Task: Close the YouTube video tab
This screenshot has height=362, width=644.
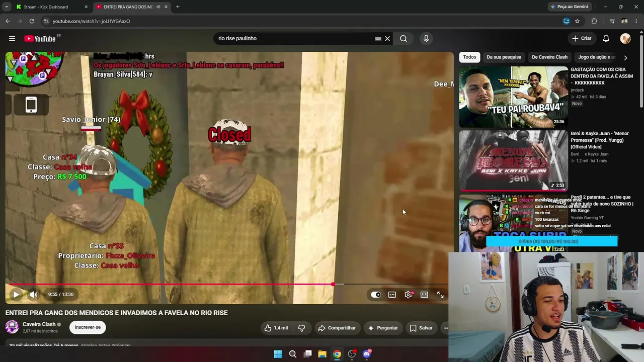Action: click(166, 7)
